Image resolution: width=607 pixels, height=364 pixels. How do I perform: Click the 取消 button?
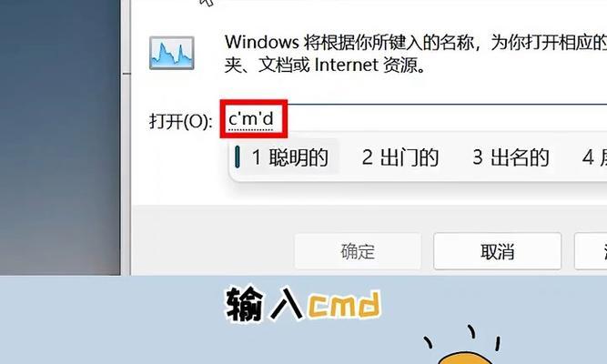point(497,251)
